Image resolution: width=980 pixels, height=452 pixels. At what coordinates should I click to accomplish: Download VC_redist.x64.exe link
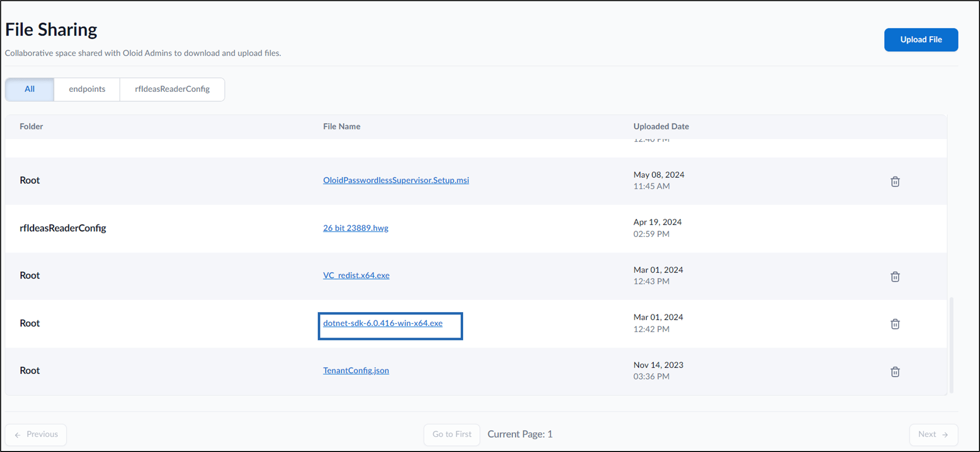pos(356,276)
